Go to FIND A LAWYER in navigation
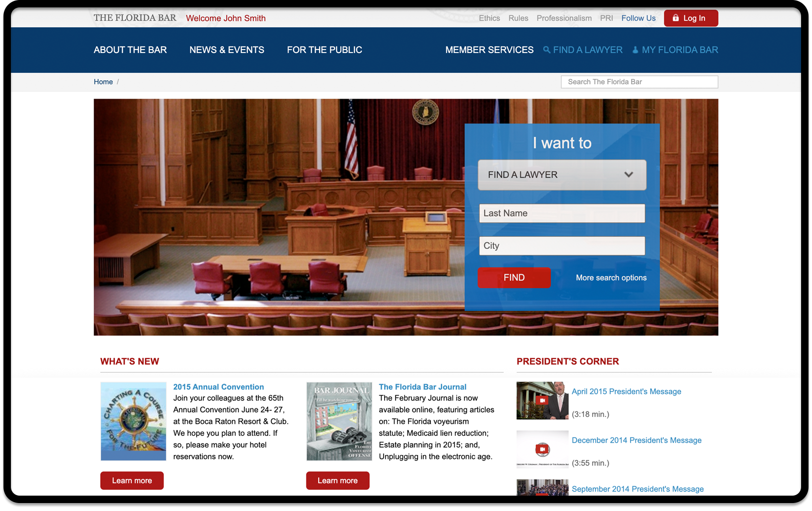The width and height of the screenshot is (812, 511). [x=587, y=50]
